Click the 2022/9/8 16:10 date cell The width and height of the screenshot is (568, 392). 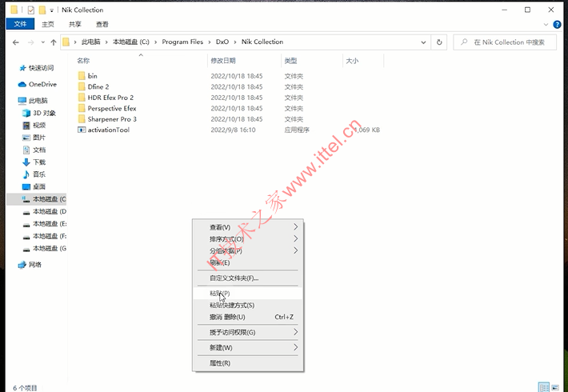233,130
